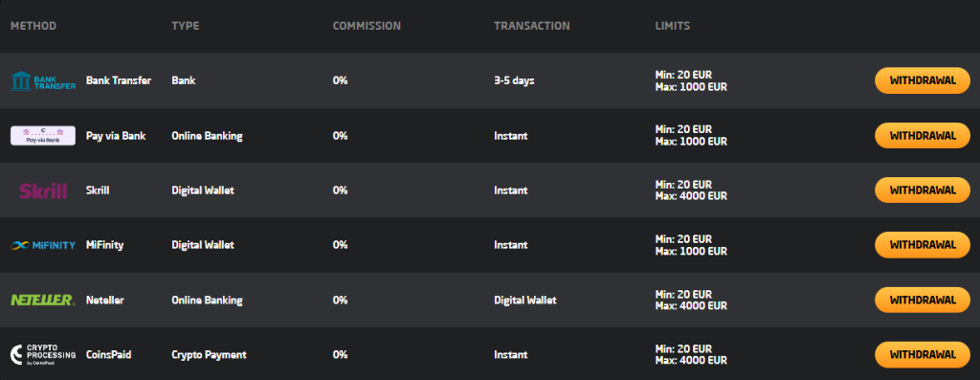Start a Skrill withdrawal

(x=922, y=190)
